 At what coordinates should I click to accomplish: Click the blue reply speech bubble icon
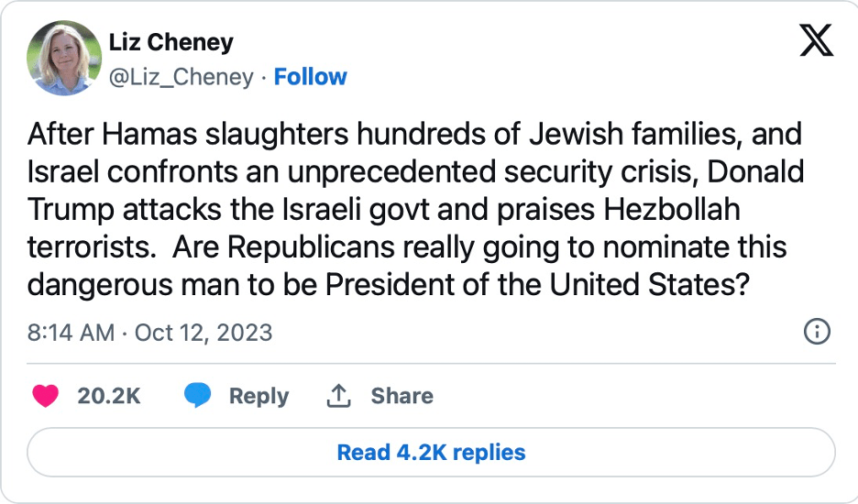click(197, 396)
